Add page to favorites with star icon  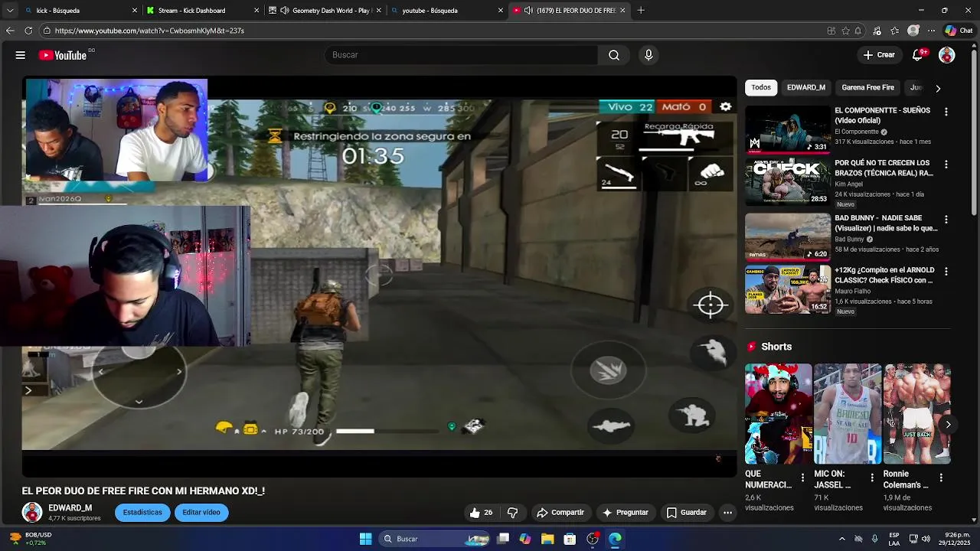click(846, 31)
